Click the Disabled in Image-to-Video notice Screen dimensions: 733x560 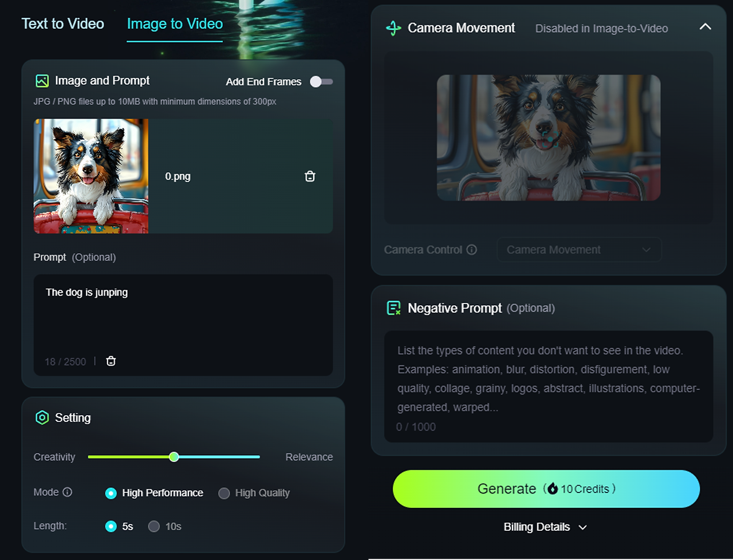click(602, 29)
